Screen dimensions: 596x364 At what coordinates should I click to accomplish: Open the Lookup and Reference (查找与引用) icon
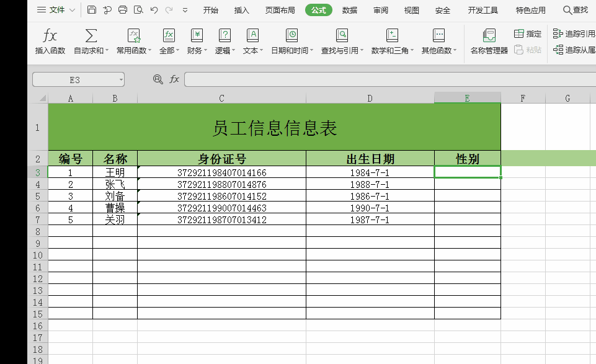[x=342, y=36]
